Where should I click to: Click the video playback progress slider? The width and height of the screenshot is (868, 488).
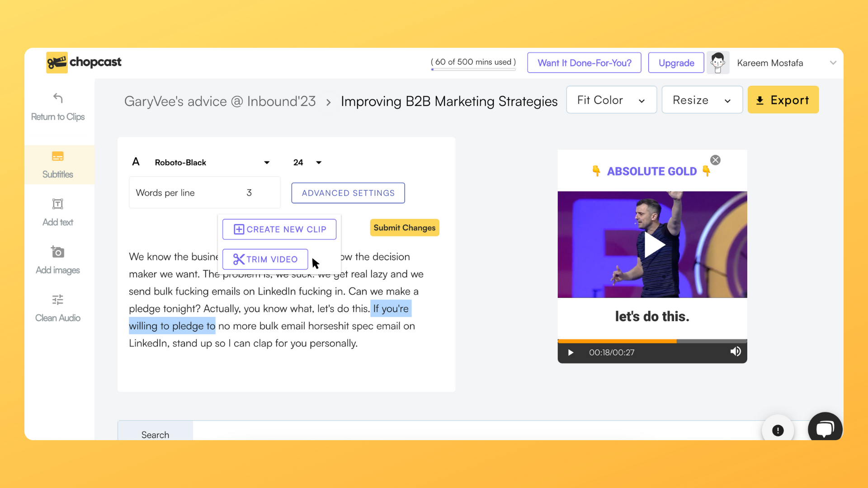click(652, 340)
